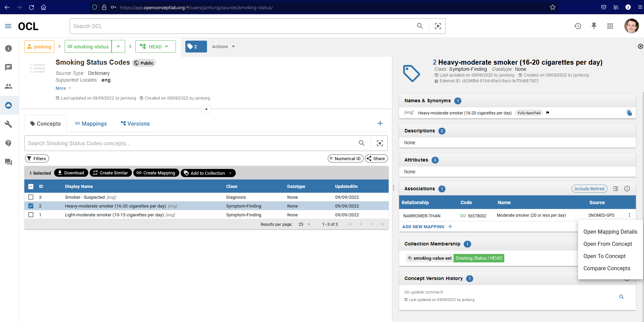Select the cloud icon in the left sidebar
The image size is (644, 322).
(8, 105)
